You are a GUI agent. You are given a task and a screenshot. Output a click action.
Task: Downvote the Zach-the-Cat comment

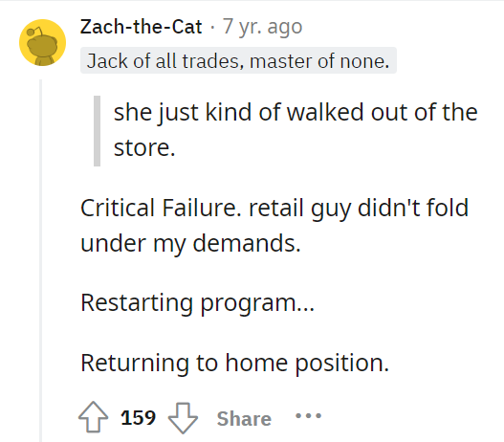click(183, 417)
